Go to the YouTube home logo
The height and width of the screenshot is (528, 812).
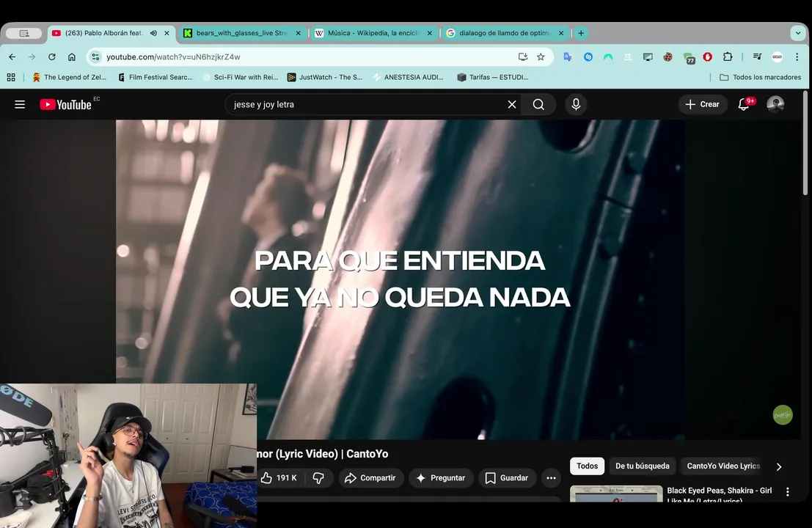66,105
